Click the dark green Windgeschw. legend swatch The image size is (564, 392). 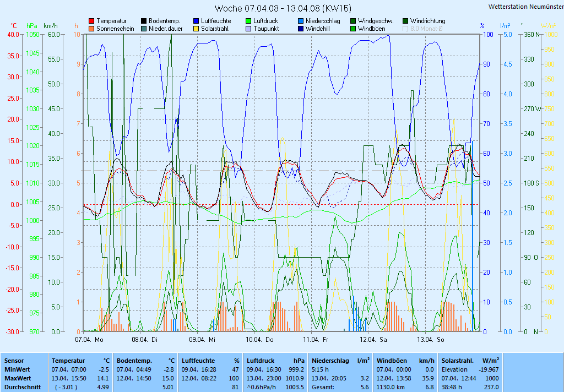click(x=353, y=21)
